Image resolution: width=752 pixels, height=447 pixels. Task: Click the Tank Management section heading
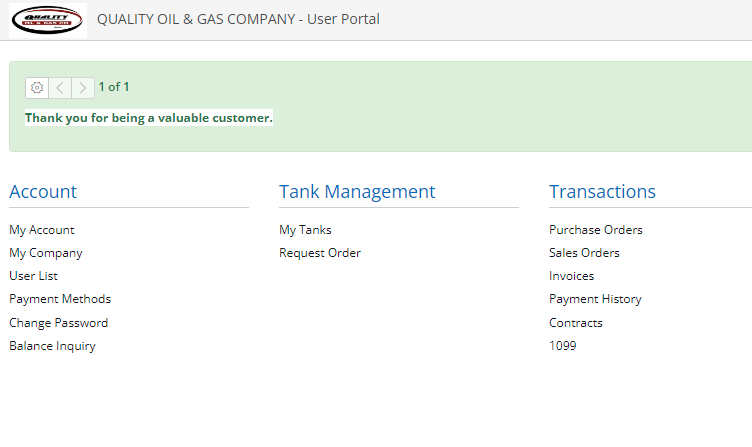tap(357, 192)
